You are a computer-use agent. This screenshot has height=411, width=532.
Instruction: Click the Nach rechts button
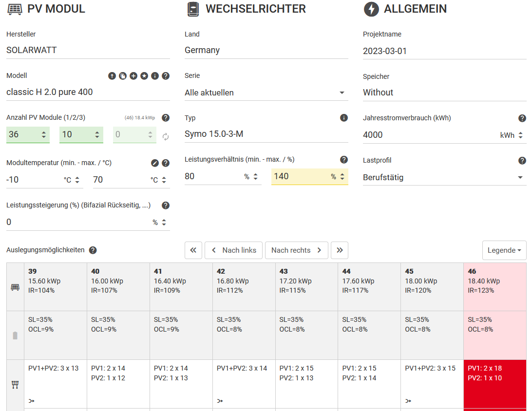(x=297, y=250)
